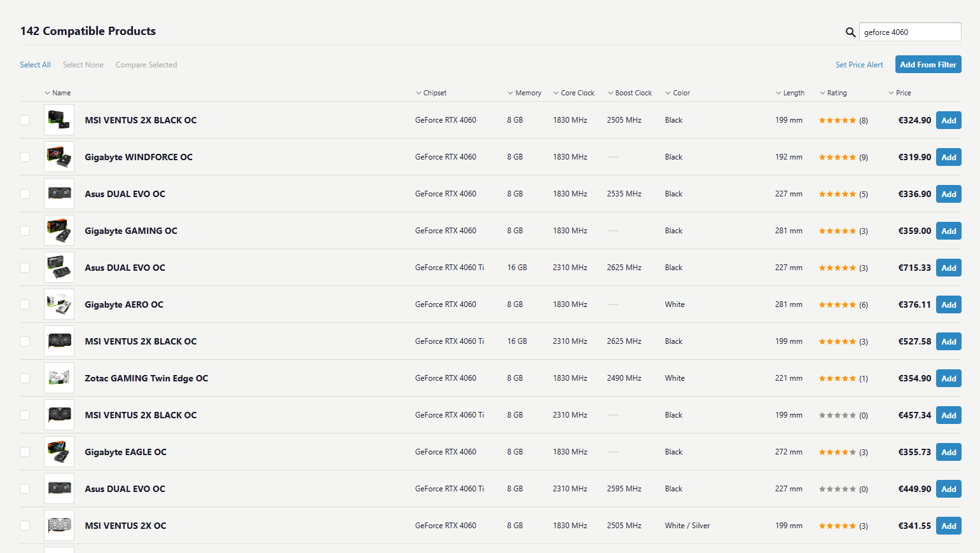Open MSI VENTUS 2X OC product thumbnail

(59, 526)
